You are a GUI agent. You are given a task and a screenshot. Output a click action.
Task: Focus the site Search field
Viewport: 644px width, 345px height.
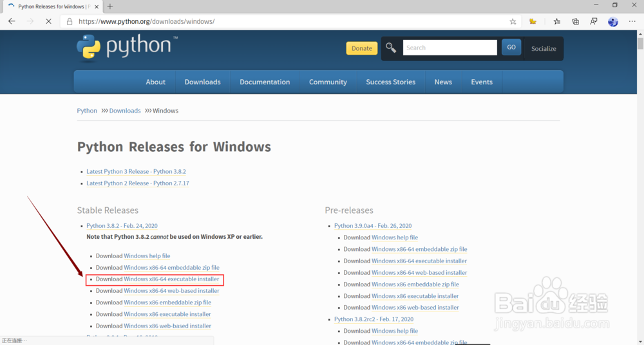pyautogui.click(x=450, y=48)
